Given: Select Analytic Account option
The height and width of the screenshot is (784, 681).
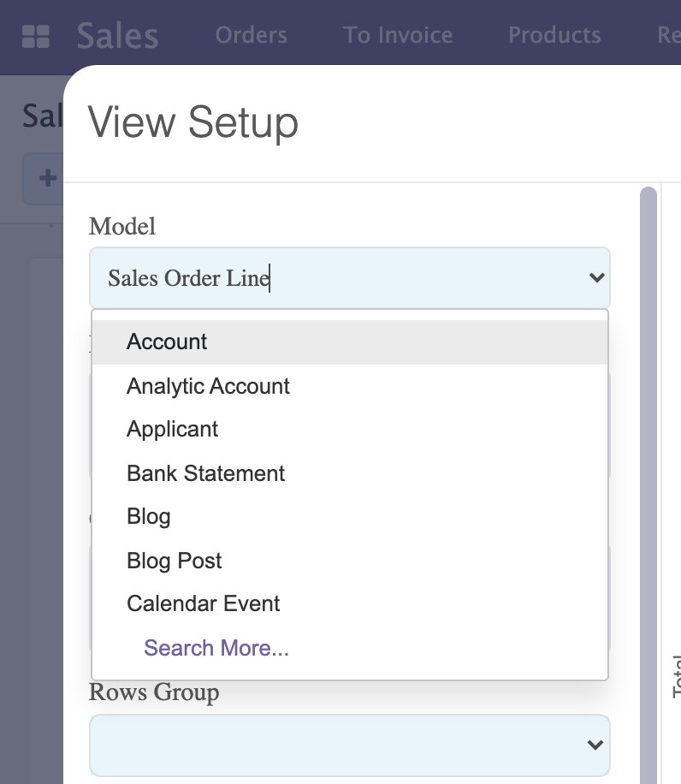Looking at the screenshot, I should point(350,386).
